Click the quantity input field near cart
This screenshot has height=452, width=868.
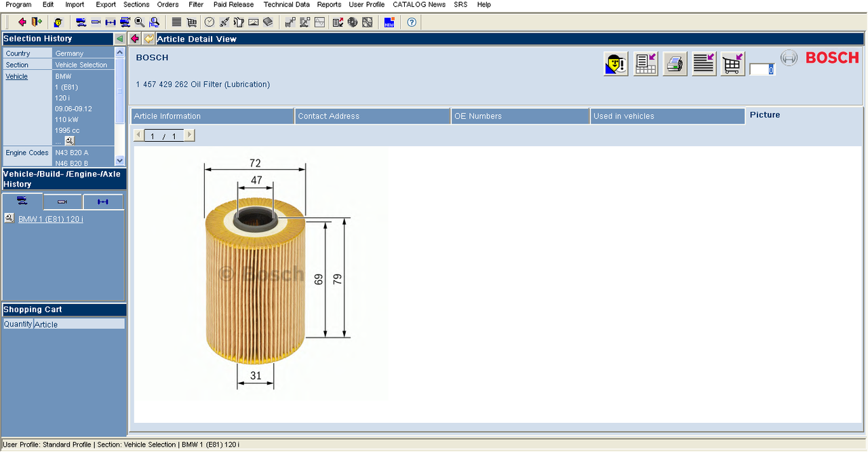tap(762, 69)
